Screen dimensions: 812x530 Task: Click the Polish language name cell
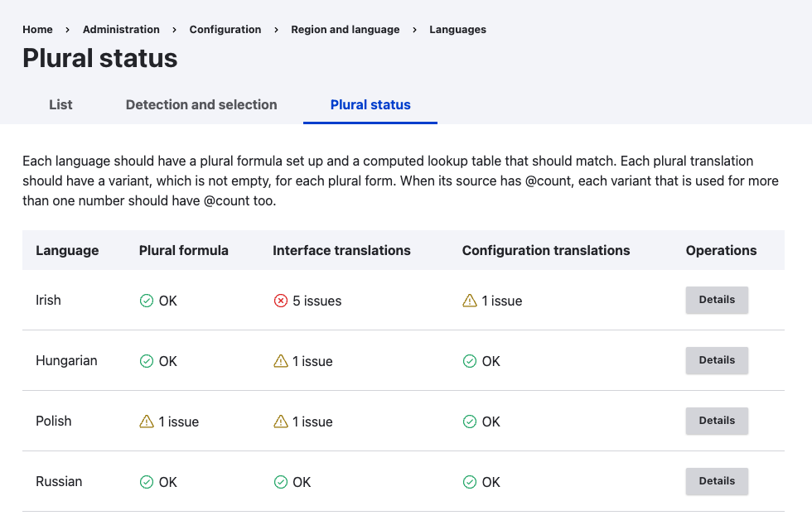(54, 422)
